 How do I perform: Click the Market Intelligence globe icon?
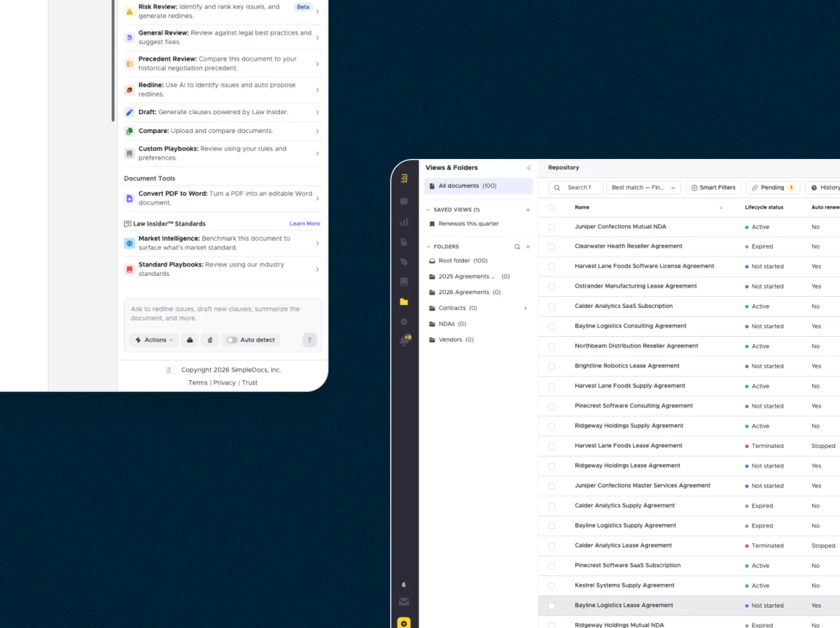129,243
